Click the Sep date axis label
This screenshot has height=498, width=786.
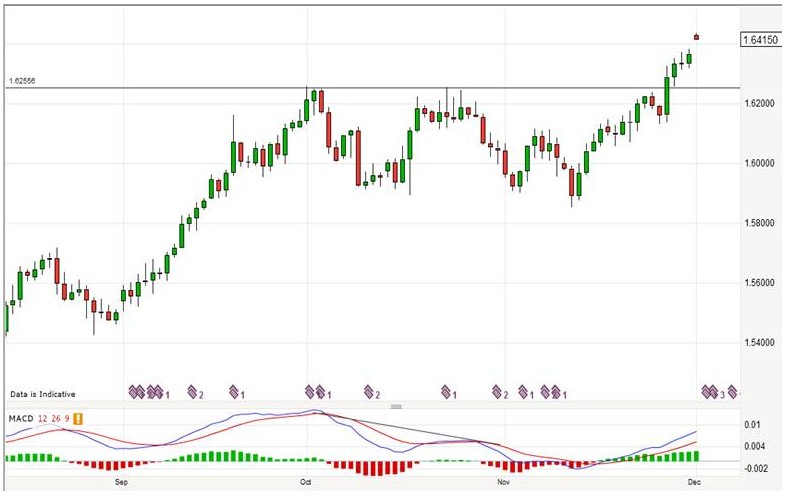point(121,482)
